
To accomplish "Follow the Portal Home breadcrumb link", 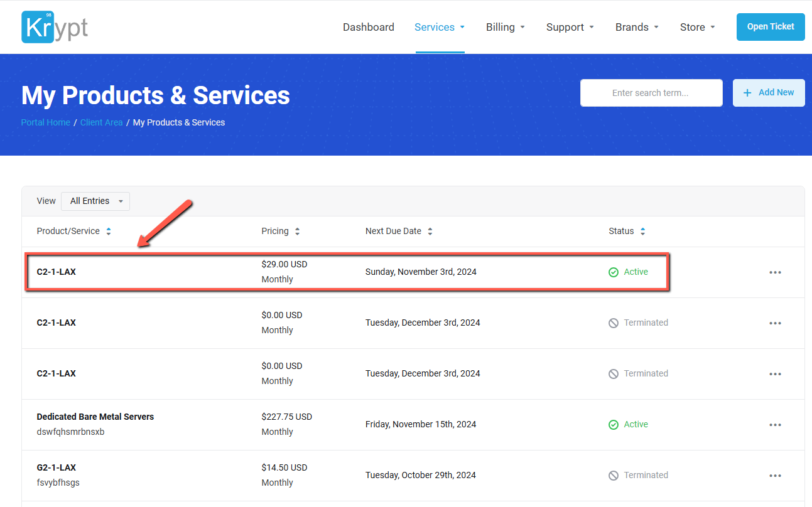I will click(x=46, y=122).
